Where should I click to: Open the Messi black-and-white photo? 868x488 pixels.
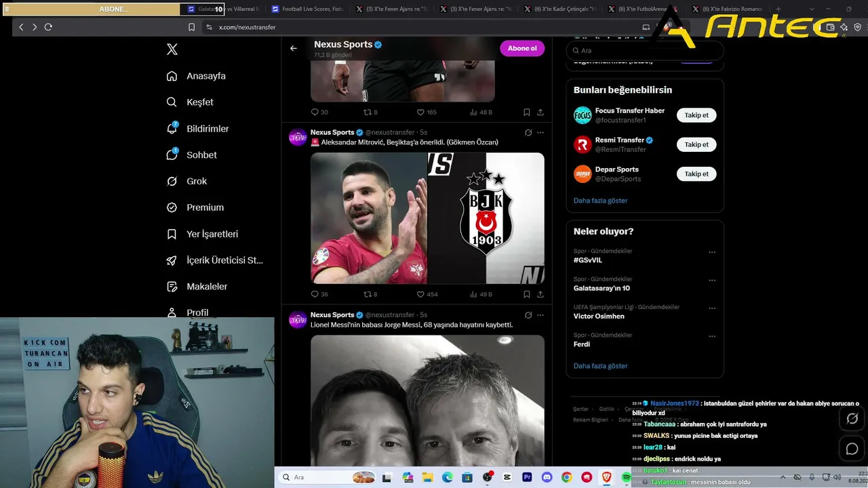tap(427, 401)
